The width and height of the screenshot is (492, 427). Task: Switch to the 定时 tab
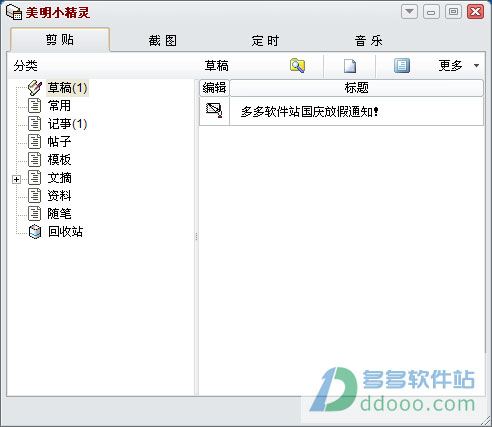click(x=265, y=41)
